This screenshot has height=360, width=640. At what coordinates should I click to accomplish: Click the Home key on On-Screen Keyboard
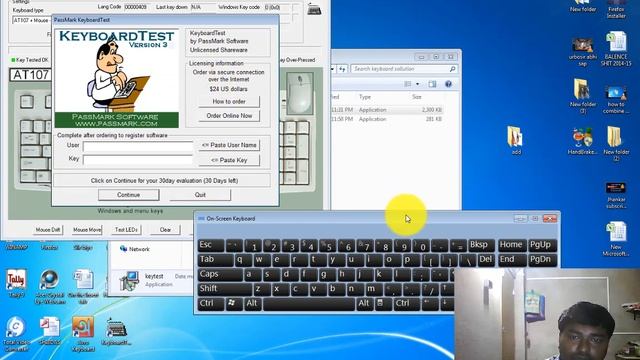coord(511,245)
